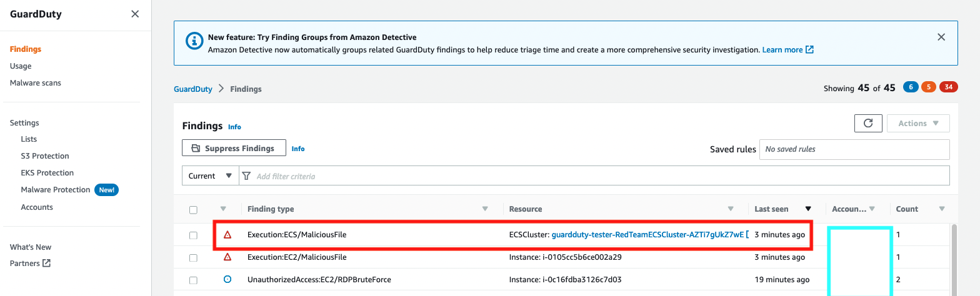Click the orange medium-severity count badge
This screenshot has width=980, height=296.
pos(929,87)
